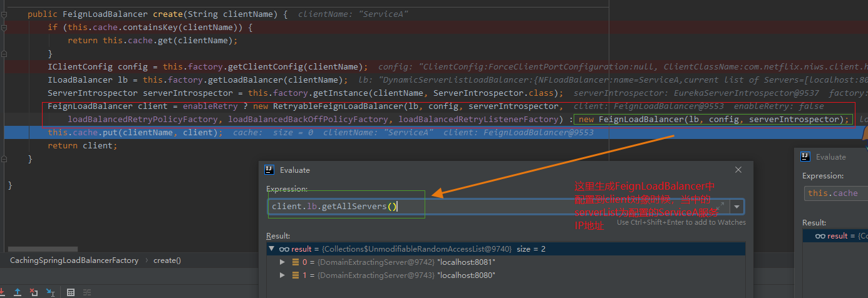Viewport: 868px width, 298px height.
Task: Click 'new FeignLoadBalancer(lb, config, serverIntrospector)' text
Action: (x=713, y=119)
